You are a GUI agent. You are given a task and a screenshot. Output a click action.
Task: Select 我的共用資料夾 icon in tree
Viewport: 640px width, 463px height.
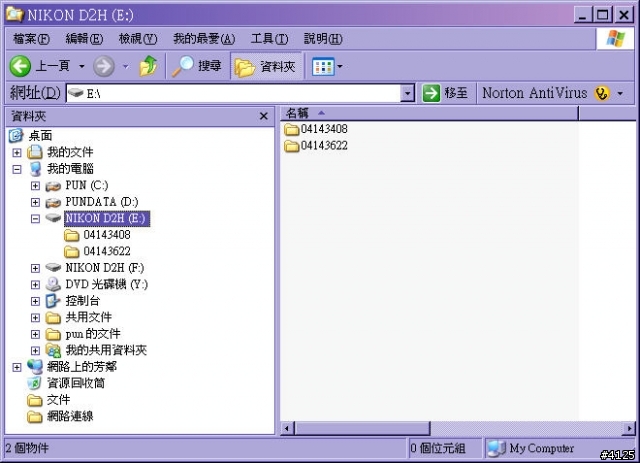[x=53, y=350]
